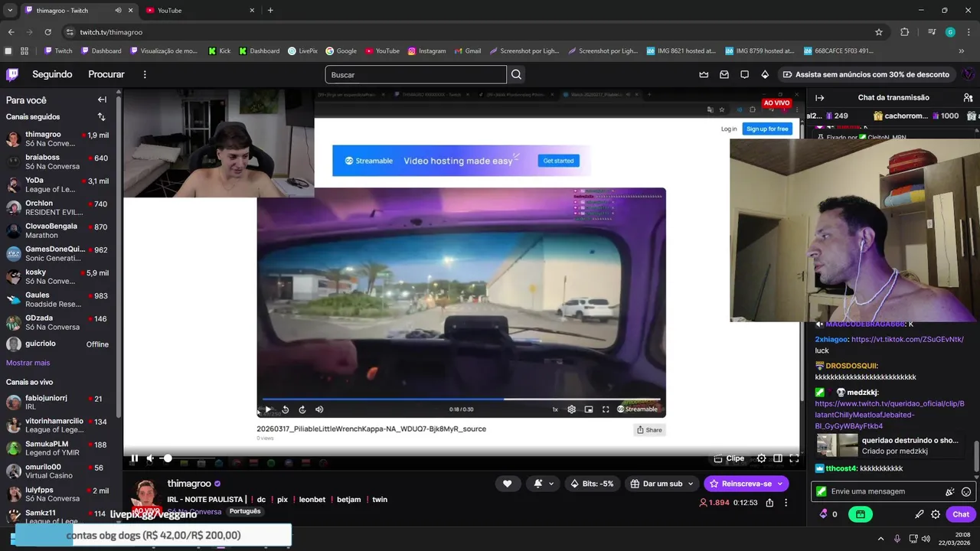Switch the Twitch player to fullscreen
This screenshot has height=551, width=980.
pyautogui.click(x=794, y=458)
